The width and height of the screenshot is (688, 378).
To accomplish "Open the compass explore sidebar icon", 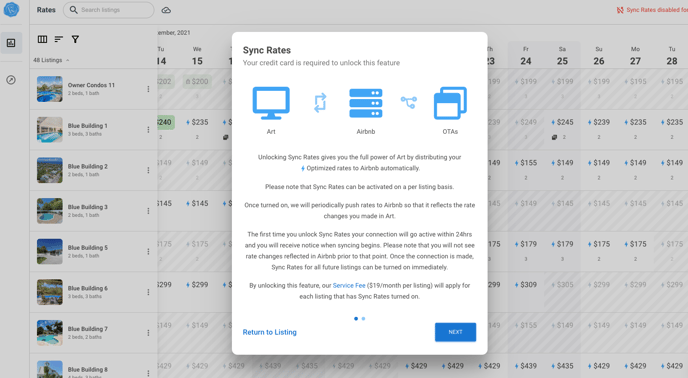I will pyautogui.click(x=11, y=80).
